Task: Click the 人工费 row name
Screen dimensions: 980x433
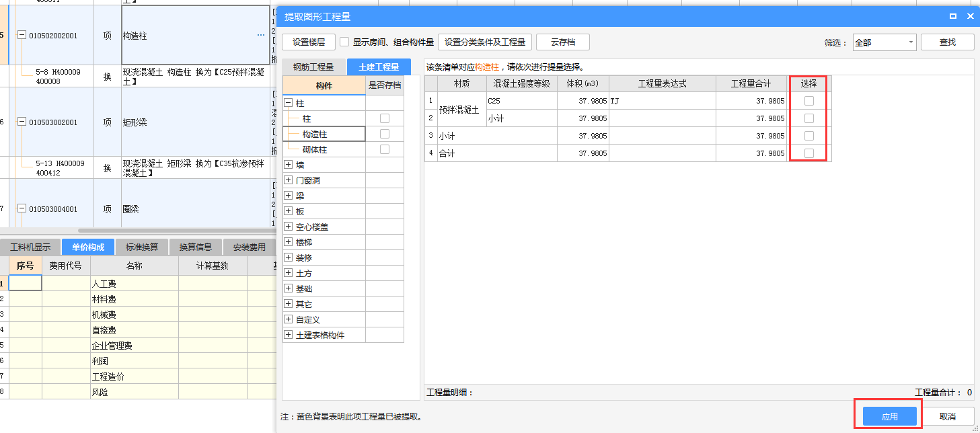Action: coord(104,284)
